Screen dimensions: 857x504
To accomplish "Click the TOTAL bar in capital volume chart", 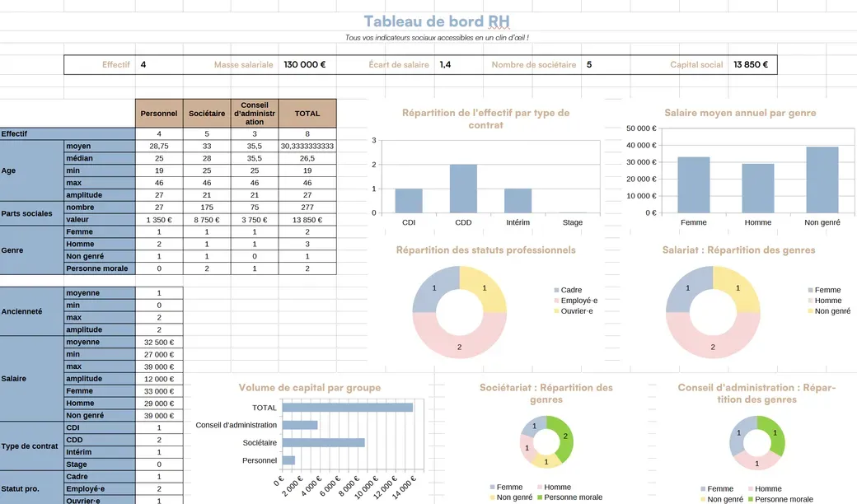I will tap(348, 408).
